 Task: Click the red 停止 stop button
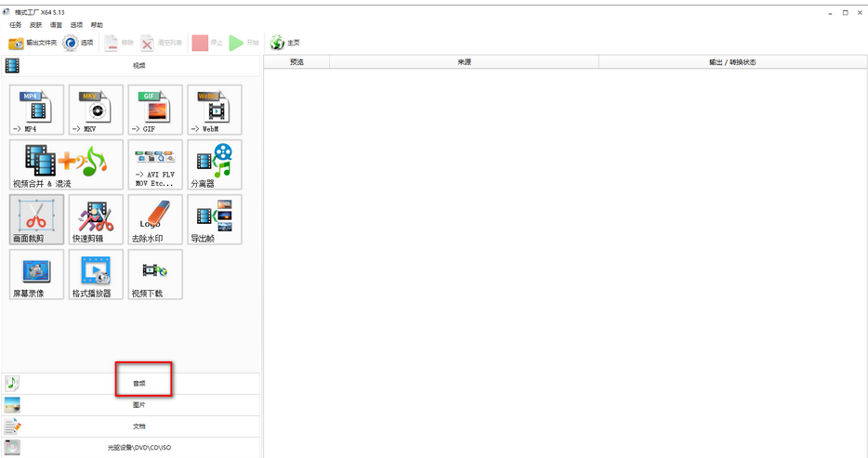(207, 43)
